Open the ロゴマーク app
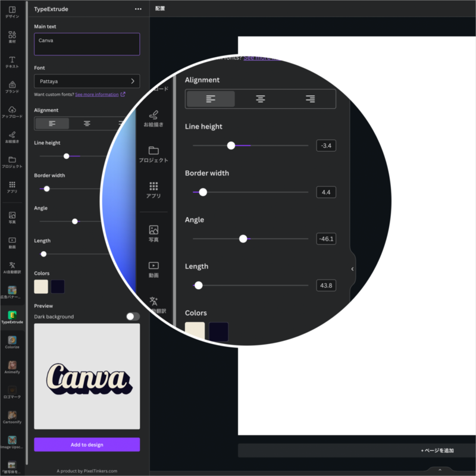 (12, 392)
